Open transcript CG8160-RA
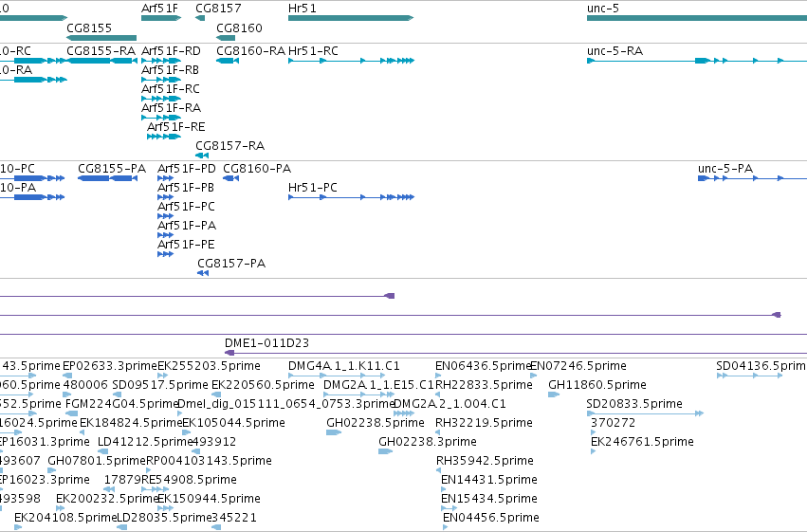Viewport: 807px width, 532px height. click(250, 51)
